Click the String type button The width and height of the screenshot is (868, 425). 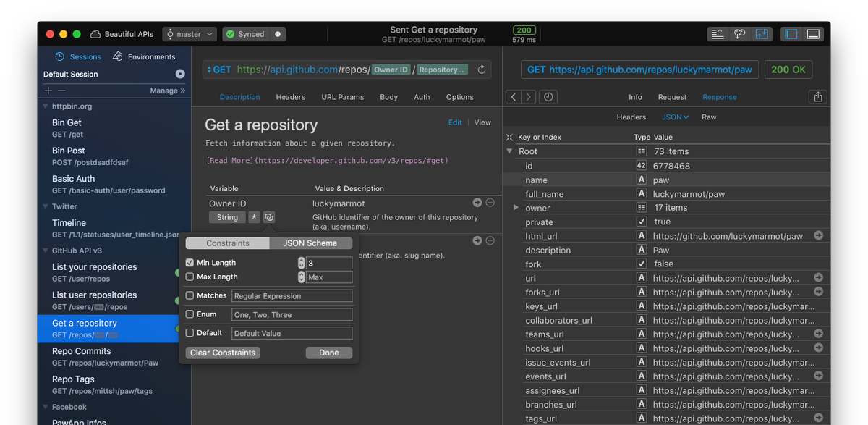[x=227, y=217]
